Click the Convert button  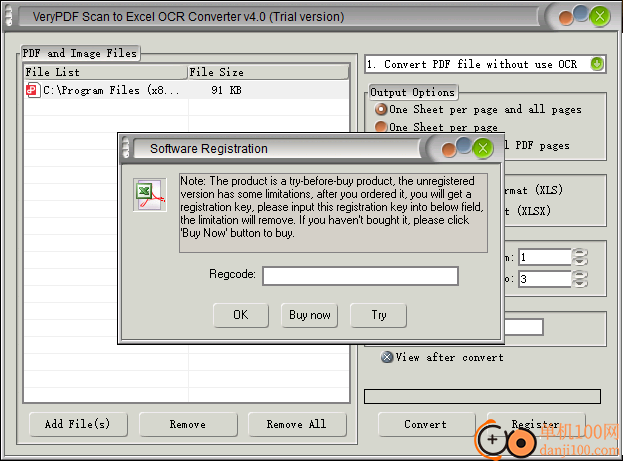point(427,424)
